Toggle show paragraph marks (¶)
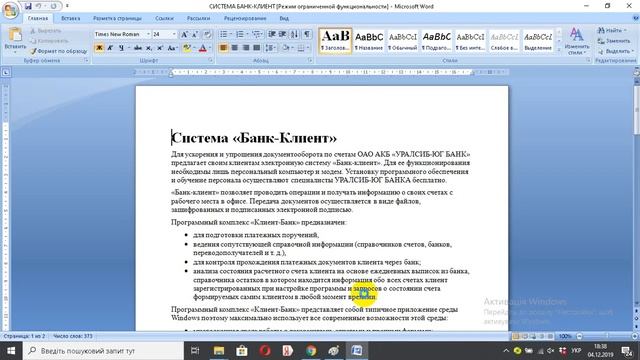This screenshot has width=640, height=360. [307, 34]
